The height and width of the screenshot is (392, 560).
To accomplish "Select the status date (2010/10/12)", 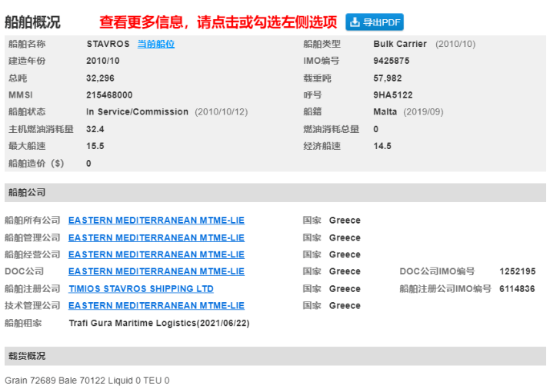I will coord(221,111).
